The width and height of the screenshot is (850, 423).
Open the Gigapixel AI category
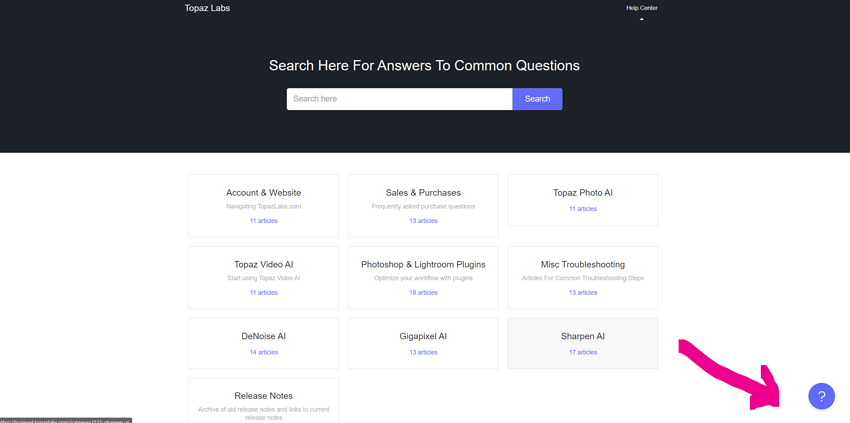(x=423, y=337)
